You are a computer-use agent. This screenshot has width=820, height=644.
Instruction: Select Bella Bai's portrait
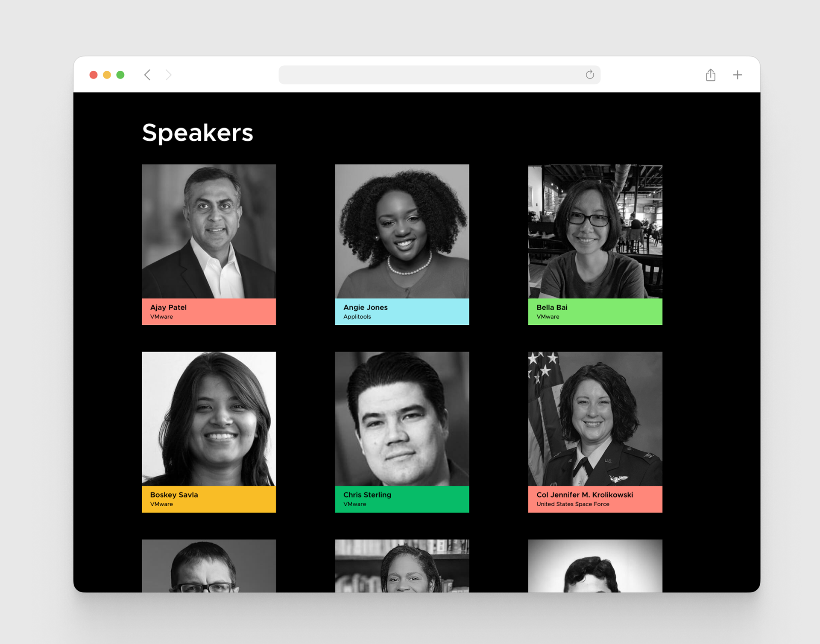click(x=595, y=231)
